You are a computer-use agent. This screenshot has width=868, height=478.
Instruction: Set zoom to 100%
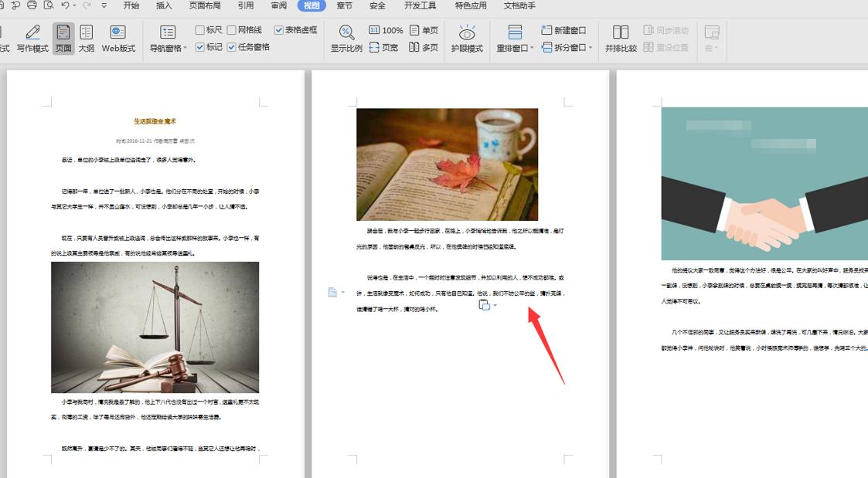(x=386, y=30)
